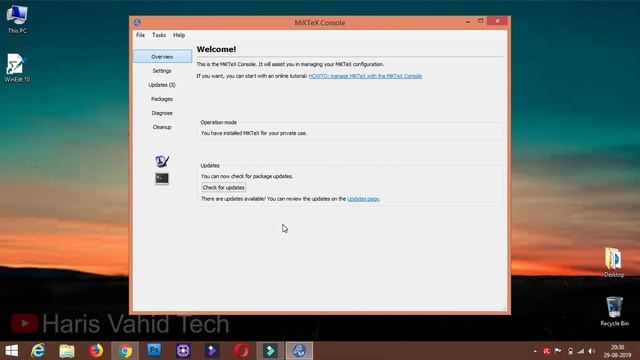The height and width of the screenshot is (360, 640).
Task: Select the Recycle Bin desktop icon
Action: coord(614,311)
